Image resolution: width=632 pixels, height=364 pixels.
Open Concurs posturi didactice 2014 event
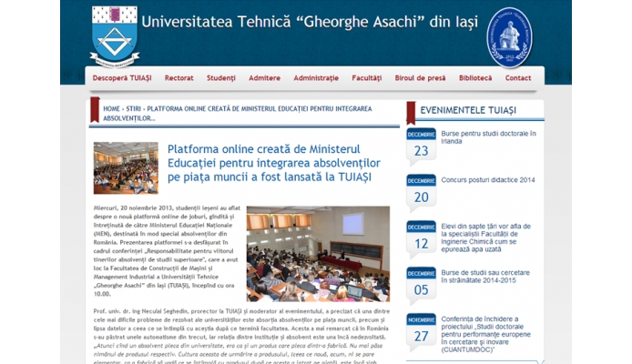click(x=488, y=180)
